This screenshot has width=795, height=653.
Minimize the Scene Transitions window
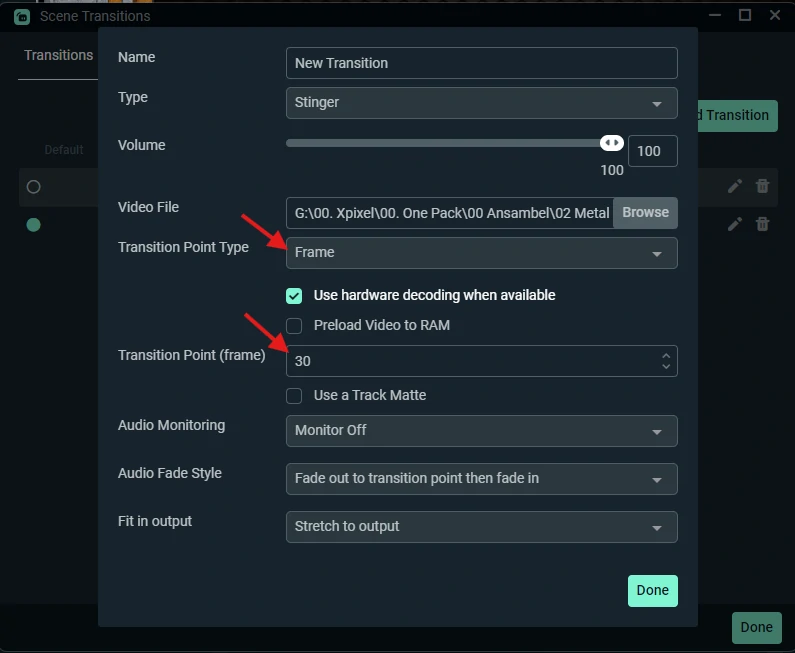click(x=715, y=15)
